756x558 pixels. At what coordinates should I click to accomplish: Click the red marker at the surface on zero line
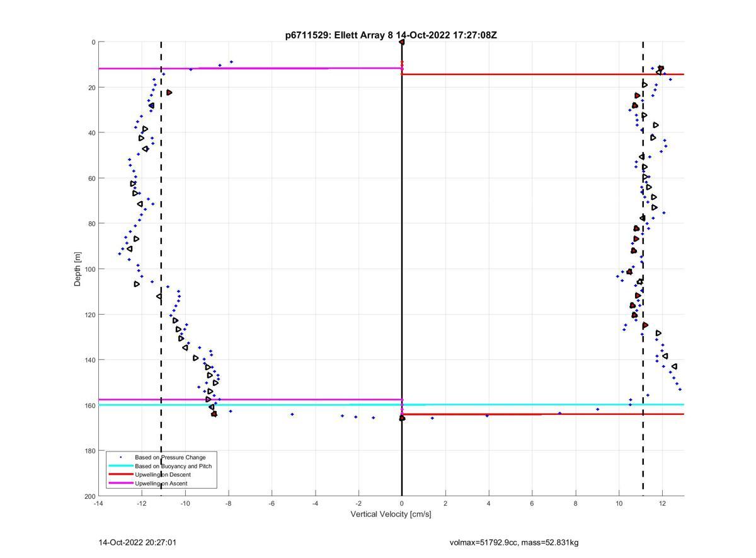[402, 42]
